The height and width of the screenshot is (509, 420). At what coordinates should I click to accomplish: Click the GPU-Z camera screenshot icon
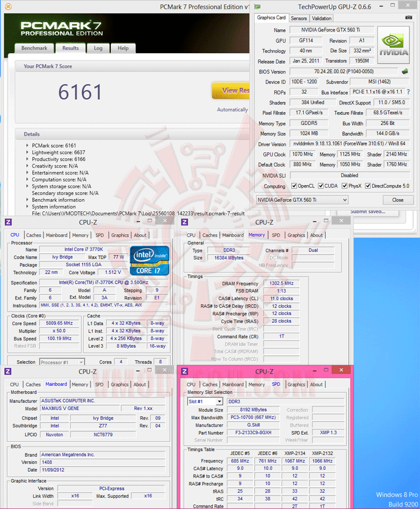409,18
